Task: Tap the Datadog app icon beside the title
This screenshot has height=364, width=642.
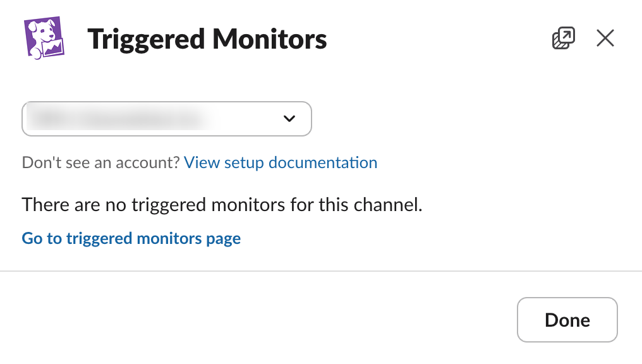Action: [43, 37]
